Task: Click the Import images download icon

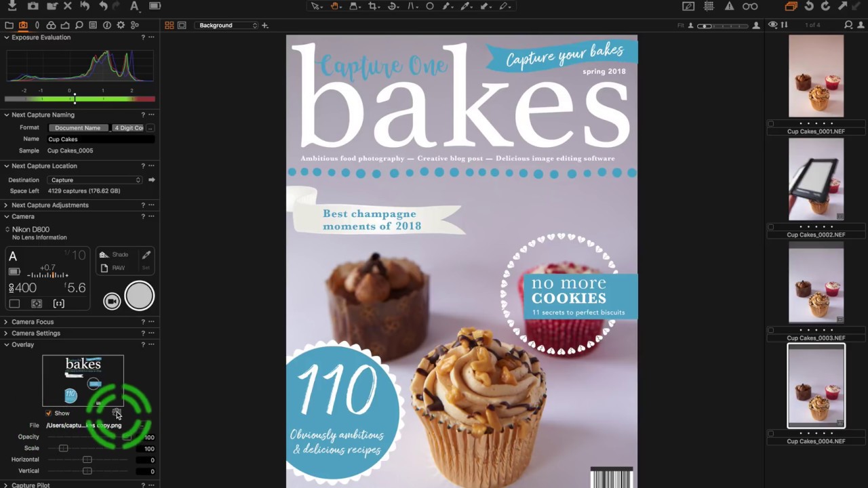Action: (x=12, y=6)
